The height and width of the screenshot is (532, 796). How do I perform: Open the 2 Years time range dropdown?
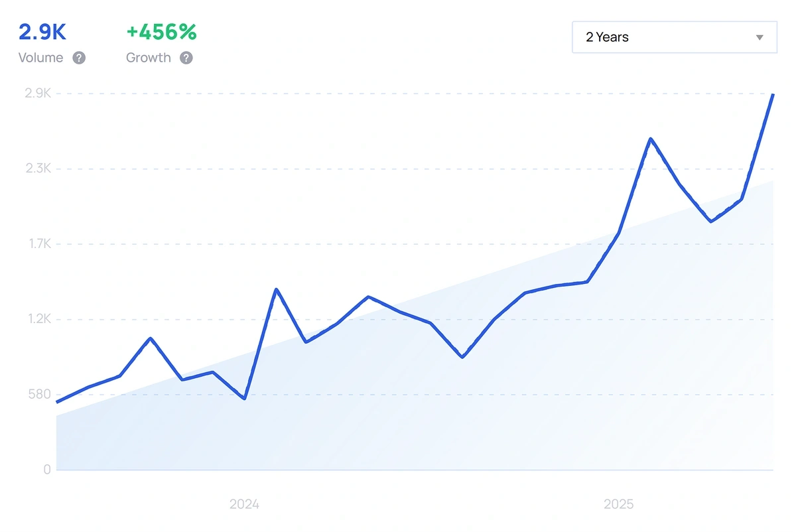(x=674, y=37)
